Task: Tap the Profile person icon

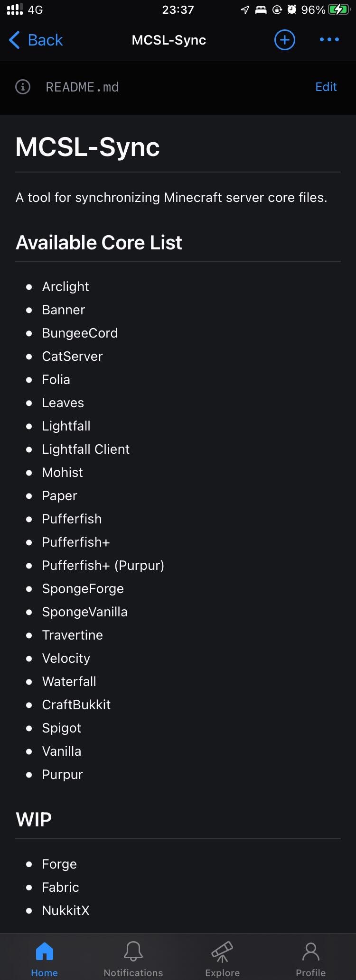Action: pyautogui.click(x=311, y=951)
